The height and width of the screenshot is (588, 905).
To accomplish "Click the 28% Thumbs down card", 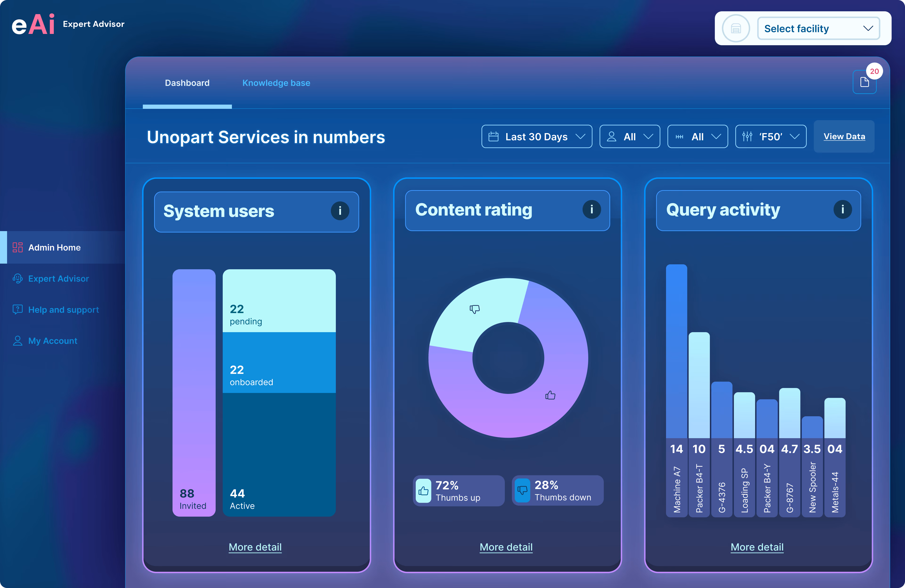I will (558, 490).
